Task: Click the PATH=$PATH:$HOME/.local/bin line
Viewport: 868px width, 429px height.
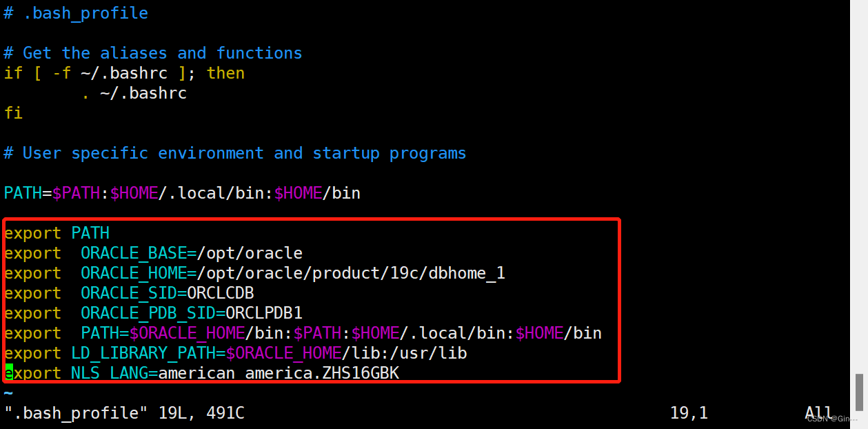Action: coord(182,193)
